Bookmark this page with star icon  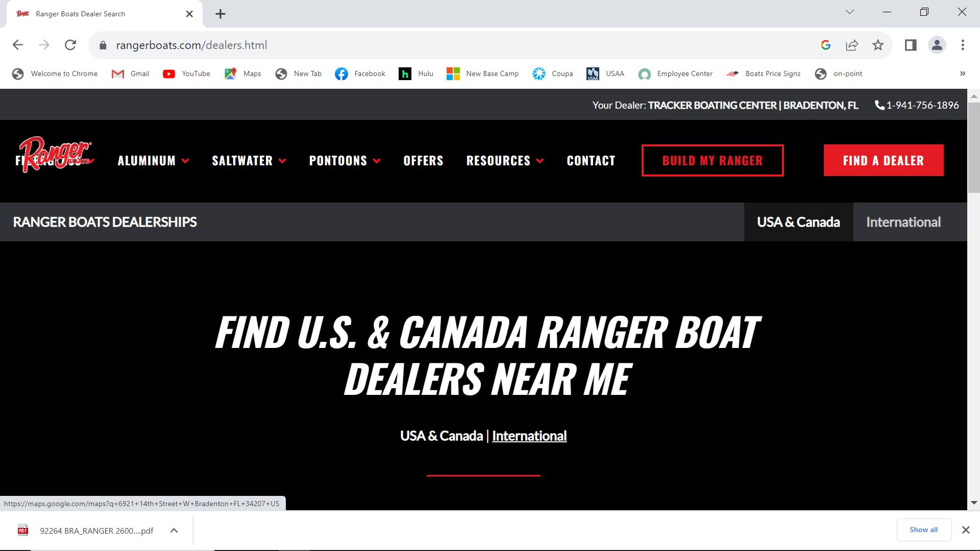point(878,45)
